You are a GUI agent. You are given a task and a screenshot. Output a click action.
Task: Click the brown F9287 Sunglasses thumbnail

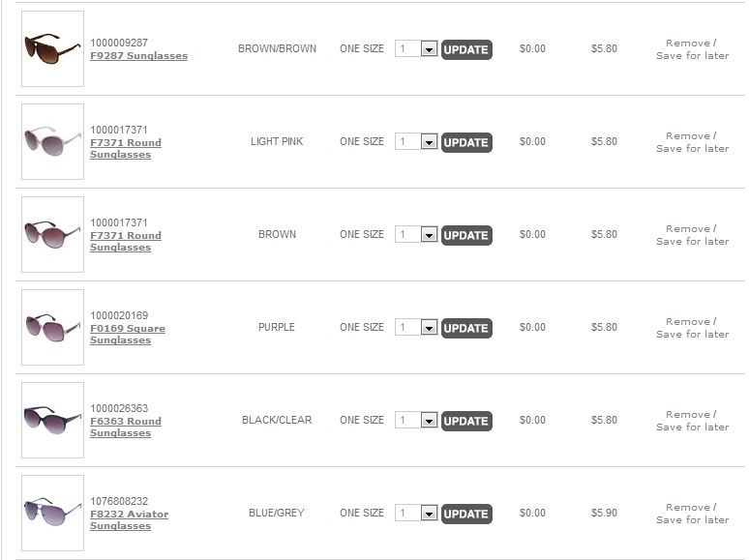click(x=52, y=48)
